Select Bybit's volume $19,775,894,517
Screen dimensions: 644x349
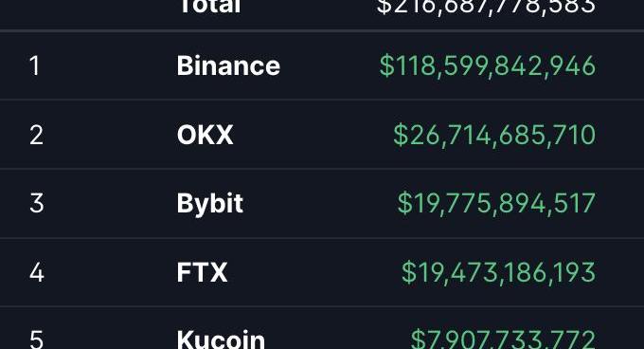pos(496,204)
